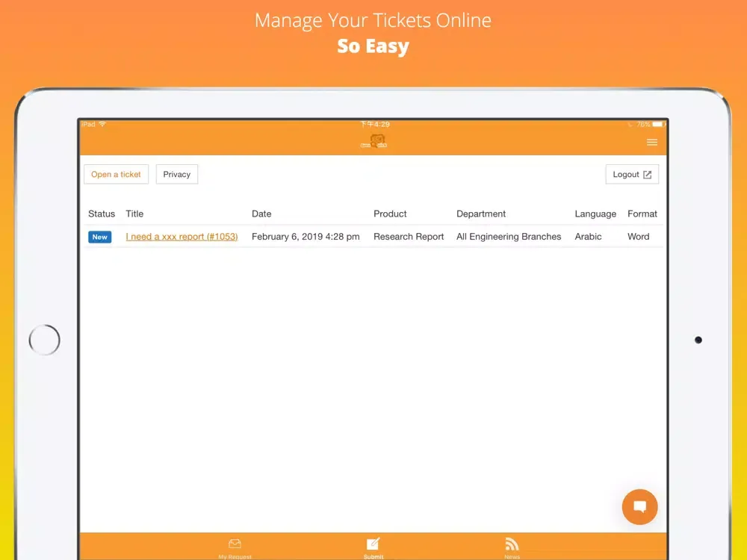Open the floating chat bubble button
This screenshot has height=560, width=747.
(x=639, y=507)
